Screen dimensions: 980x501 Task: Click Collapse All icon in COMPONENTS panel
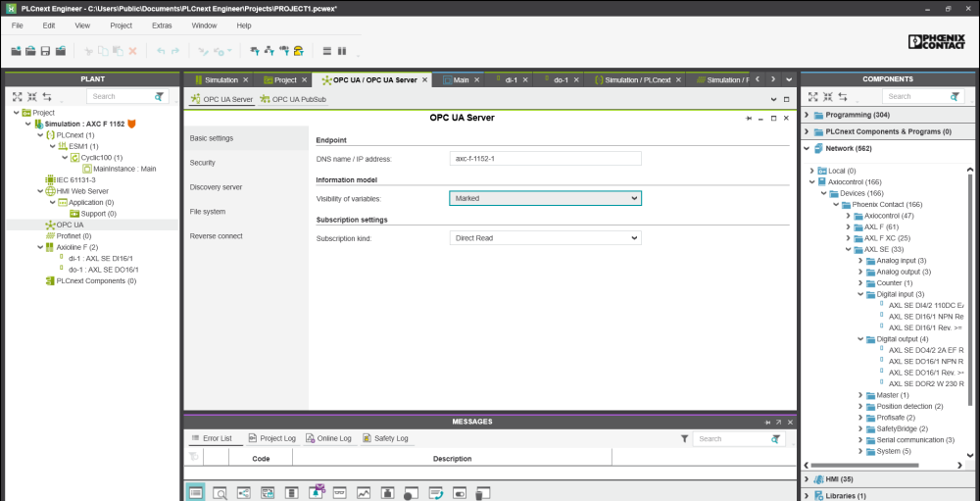tap(828, 97)
